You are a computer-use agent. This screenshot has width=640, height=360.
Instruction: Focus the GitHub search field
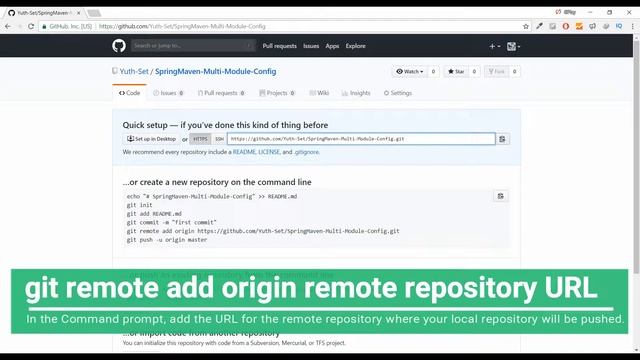[193, 46]
